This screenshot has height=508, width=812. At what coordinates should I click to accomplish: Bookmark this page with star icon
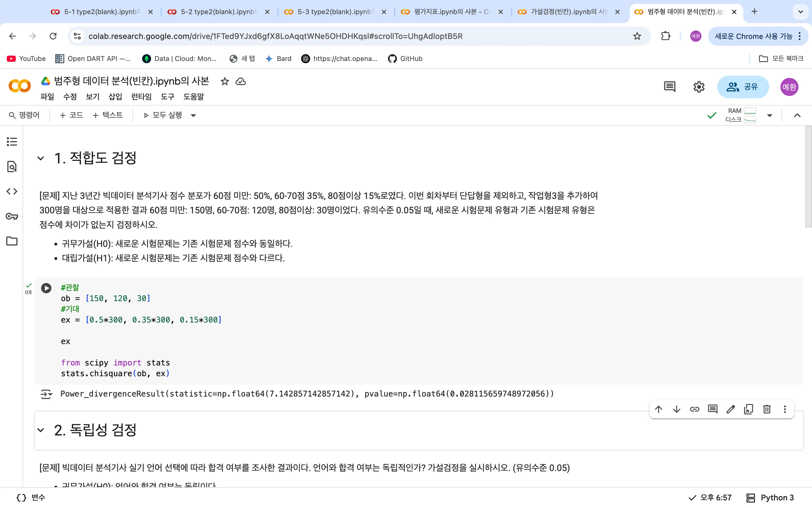coord(637,36)
